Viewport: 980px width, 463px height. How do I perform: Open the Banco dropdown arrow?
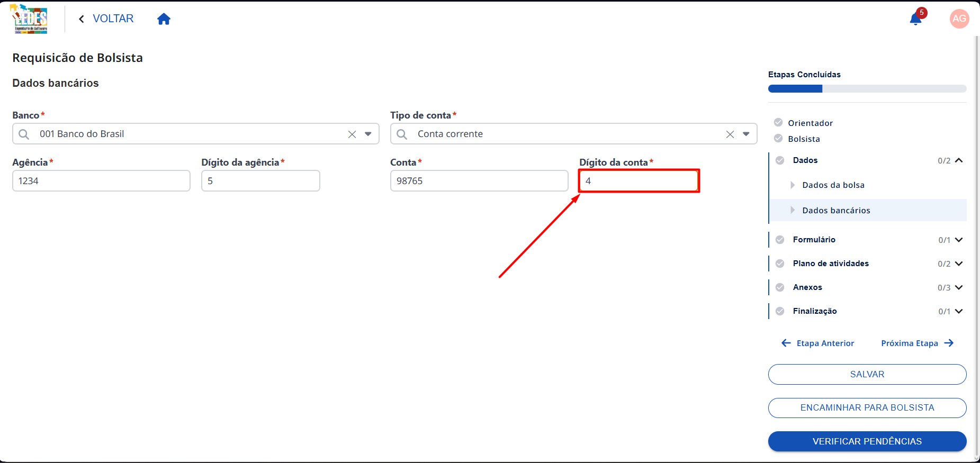pos(368,134)
